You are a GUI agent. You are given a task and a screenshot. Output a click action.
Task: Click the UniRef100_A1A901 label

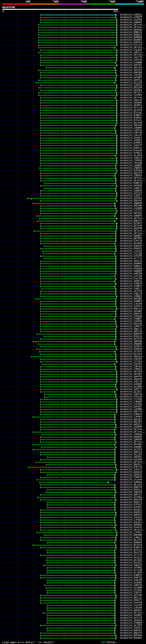click(131, 138)
